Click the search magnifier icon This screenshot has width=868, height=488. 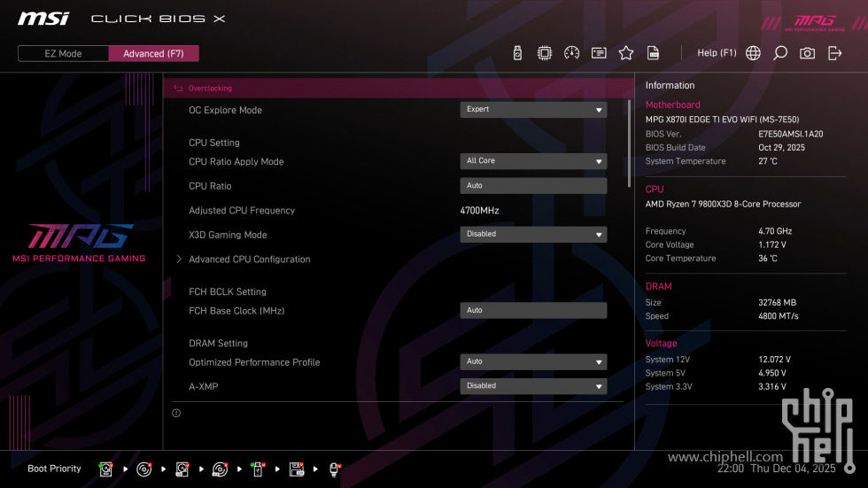click(x=780, y=53)
